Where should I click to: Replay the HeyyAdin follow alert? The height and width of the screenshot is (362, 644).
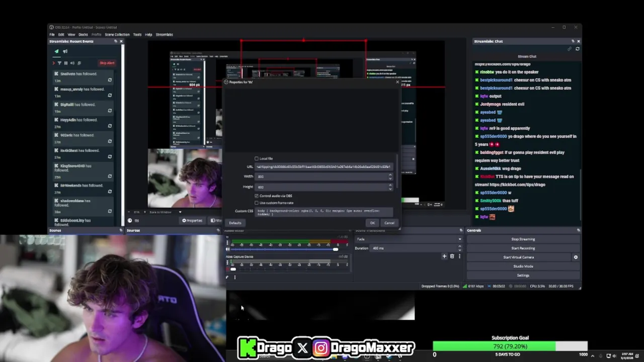click(x=110, y=126)
